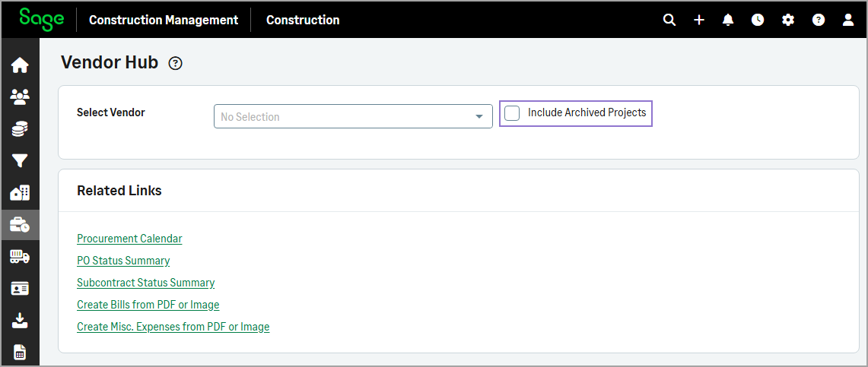The width and height of the screenshot is (868, 367).
Task: Click the plus icon in top bar
Action: 699,20
